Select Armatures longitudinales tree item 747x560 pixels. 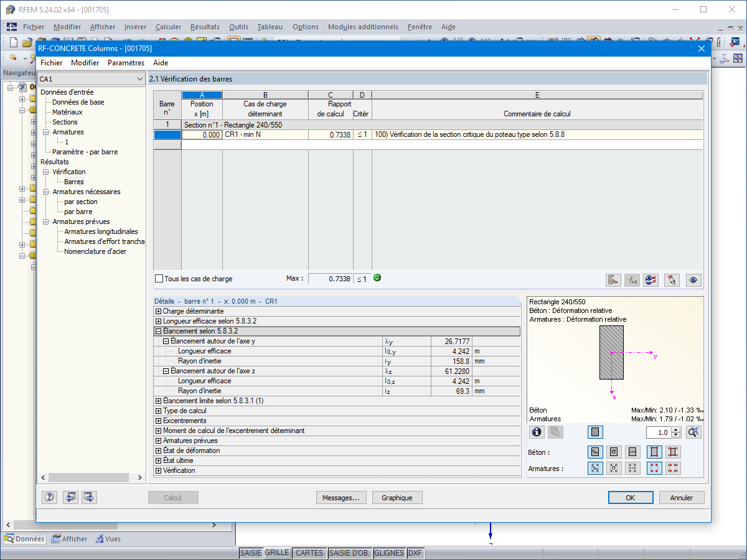(101, 231)
